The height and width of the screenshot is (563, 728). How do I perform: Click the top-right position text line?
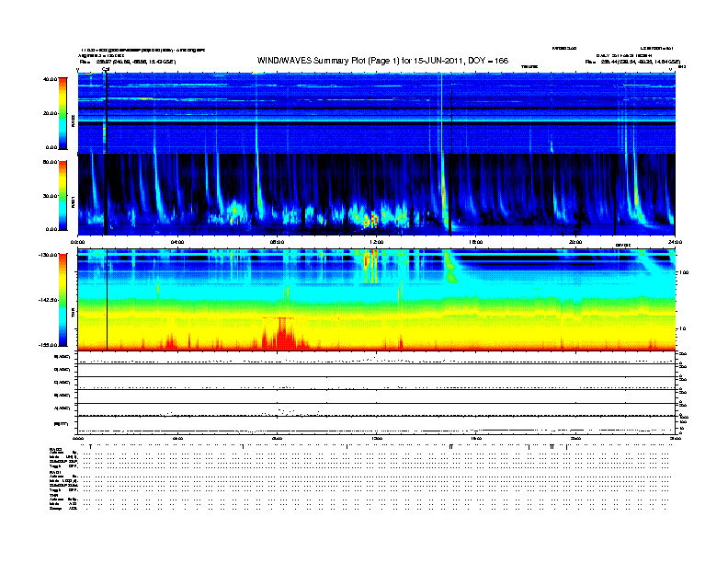[x=633, y=62]
